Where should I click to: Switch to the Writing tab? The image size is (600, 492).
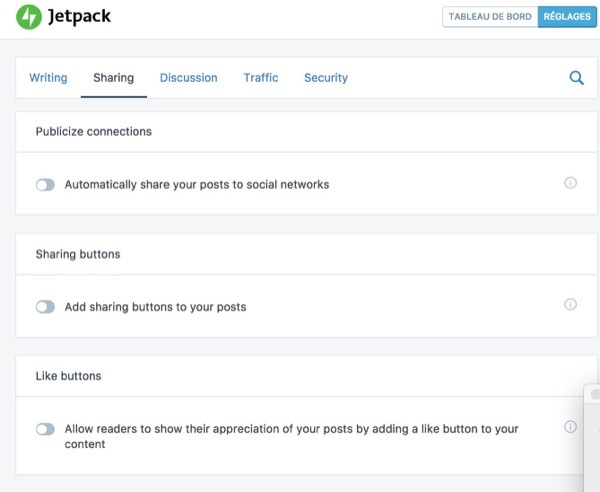click(48, 78)
